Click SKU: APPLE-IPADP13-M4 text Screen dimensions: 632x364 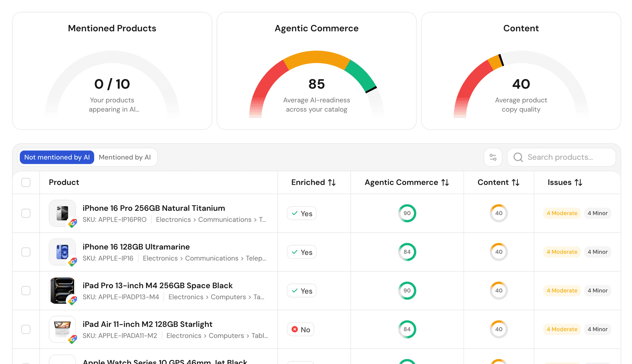click(x=121, y=297)
